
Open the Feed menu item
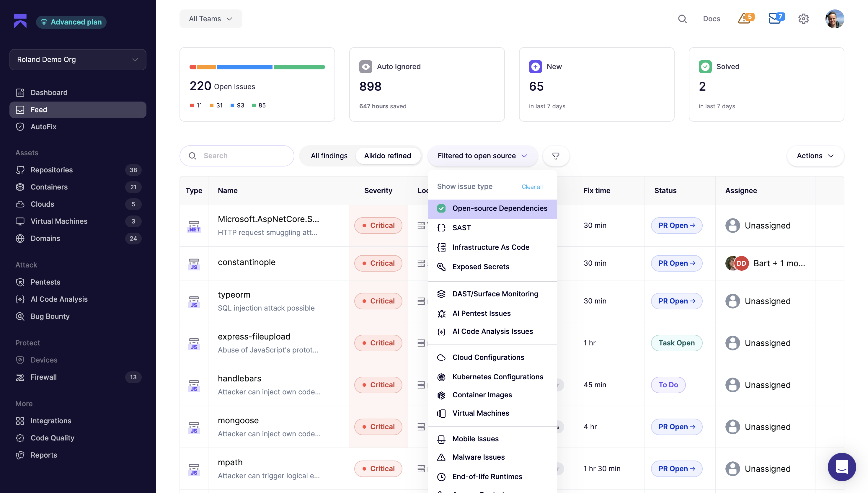[78, 110]
